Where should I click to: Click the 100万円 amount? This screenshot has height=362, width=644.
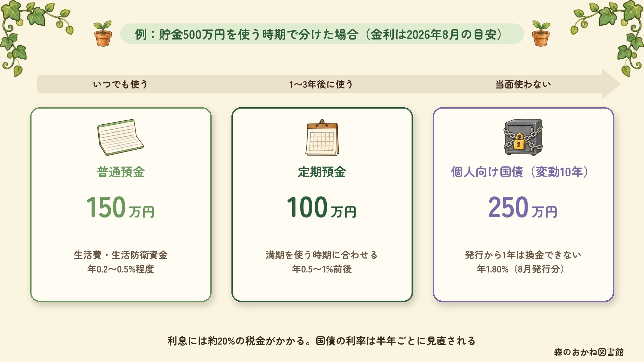pyautogui.click(x=322, y=207)
